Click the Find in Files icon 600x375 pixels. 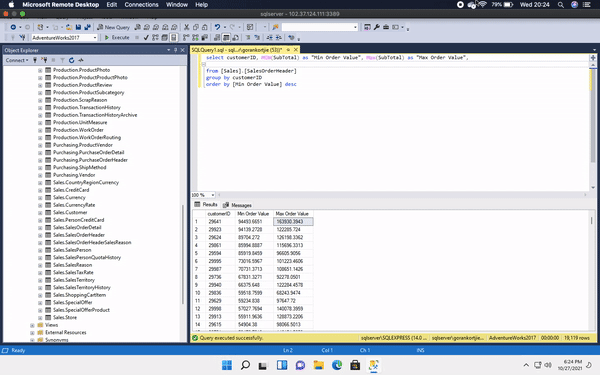(276, 27)
